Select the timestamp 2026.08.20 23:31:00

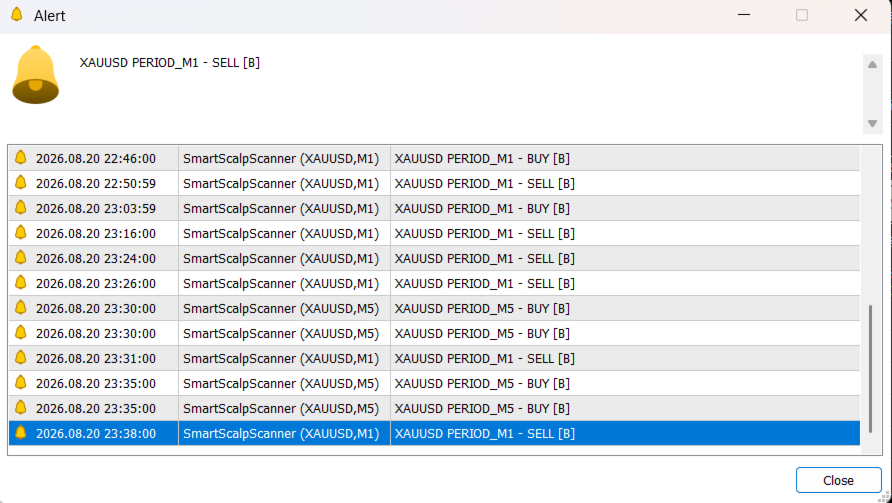pyautogui.click(x=96, y=359)
